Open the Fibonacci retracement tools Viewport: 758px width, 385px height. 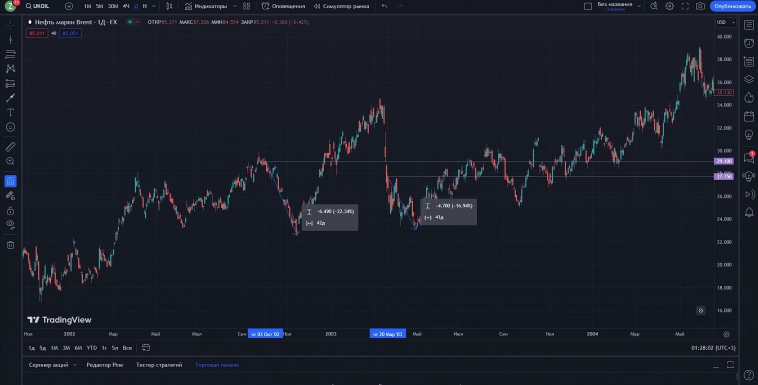point(10,54)
